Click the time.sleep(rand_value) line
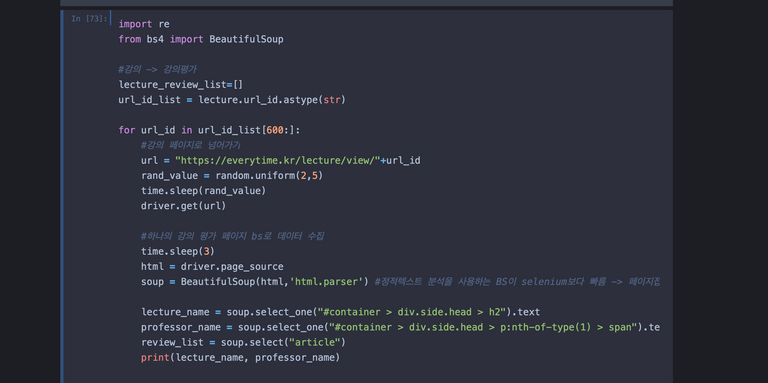Image resolution: width=768 pixels, height=383 pixels. (203, 191)
